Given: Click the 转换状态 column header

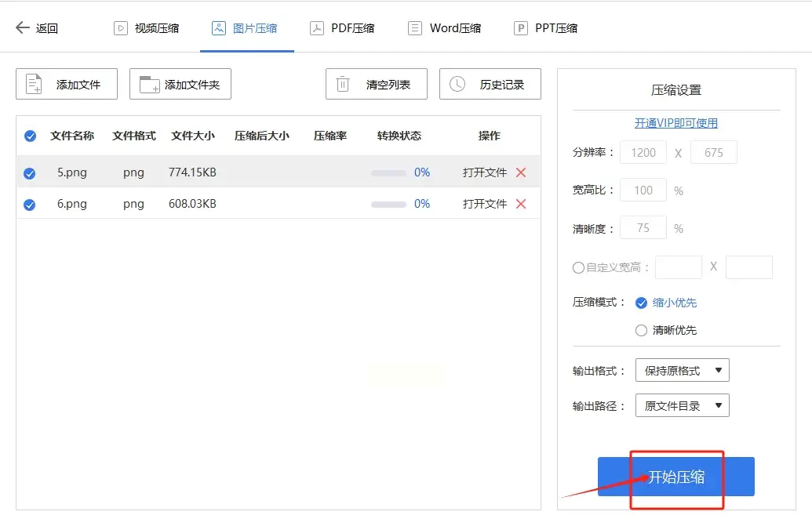Looking at the screenshot, I should pyautogui.click(x=399, y=136).
